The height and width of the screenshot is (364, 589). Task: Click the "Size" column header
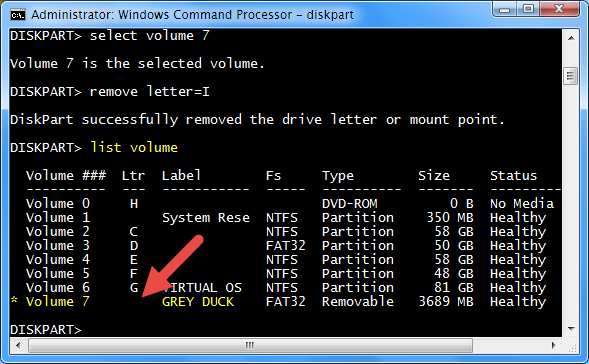(434, 176)
